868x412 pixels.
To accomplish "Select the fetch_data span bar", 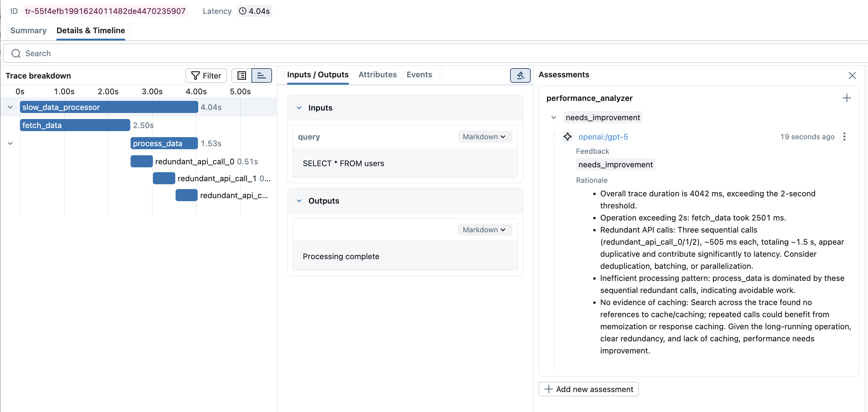I will pyautogui.click(x=75, y=125).
